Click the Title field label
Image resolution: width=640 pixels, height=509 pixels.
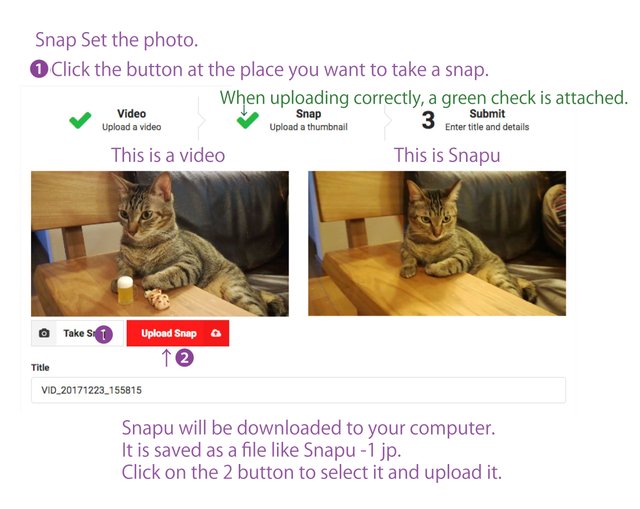[40, 367]
